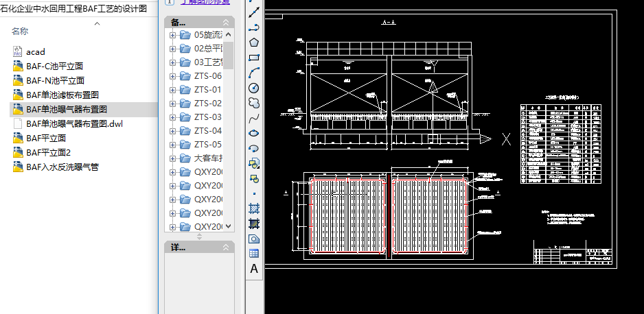The height and width of the screenshot is (314, 644).
Task: Select the Gradient fill tool
Action: (253, 223)
